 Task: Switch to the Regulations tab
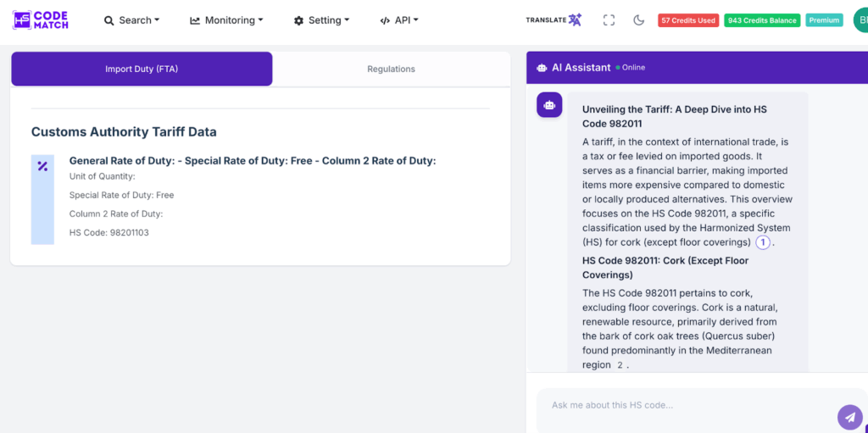[391, 69]
